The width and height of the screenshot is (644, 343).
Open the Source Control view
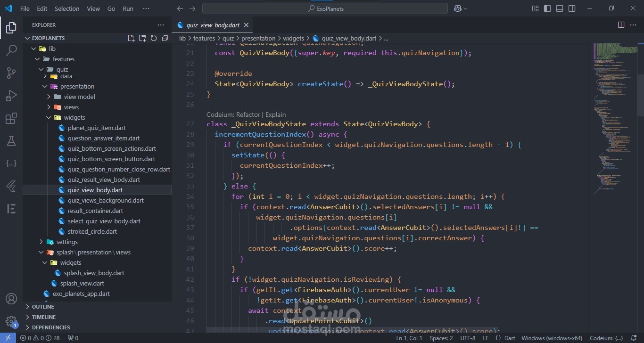(11, 73)
